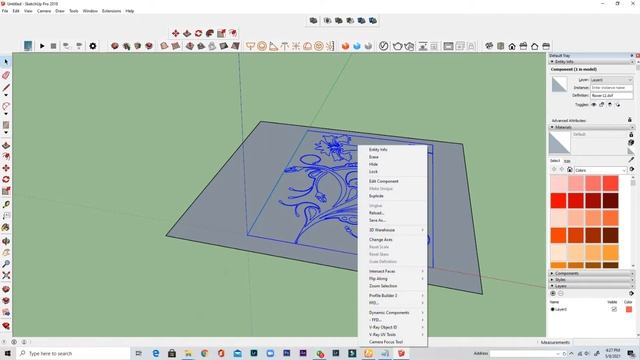Click the In Model home icon in Materials
This screenshot has height=360, width=640.
570,169
